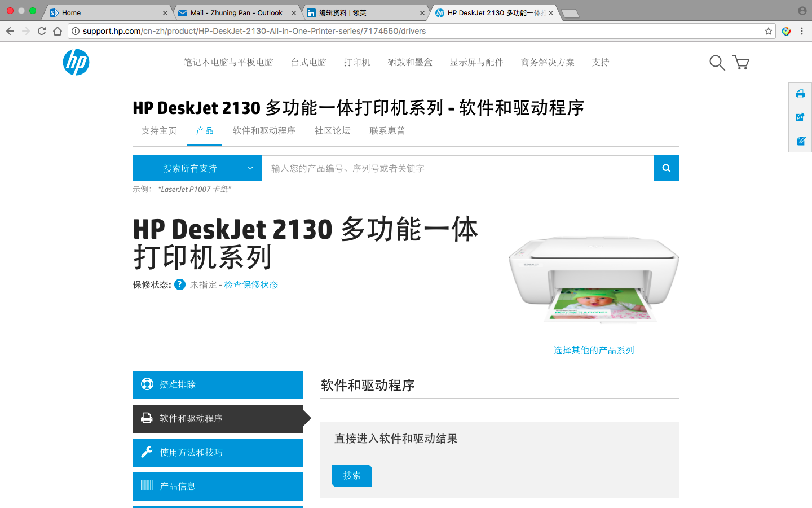The height and width of the screenshot is (508, 812).
Task: Click the share page icon
Action: click(x=800, y=117)
